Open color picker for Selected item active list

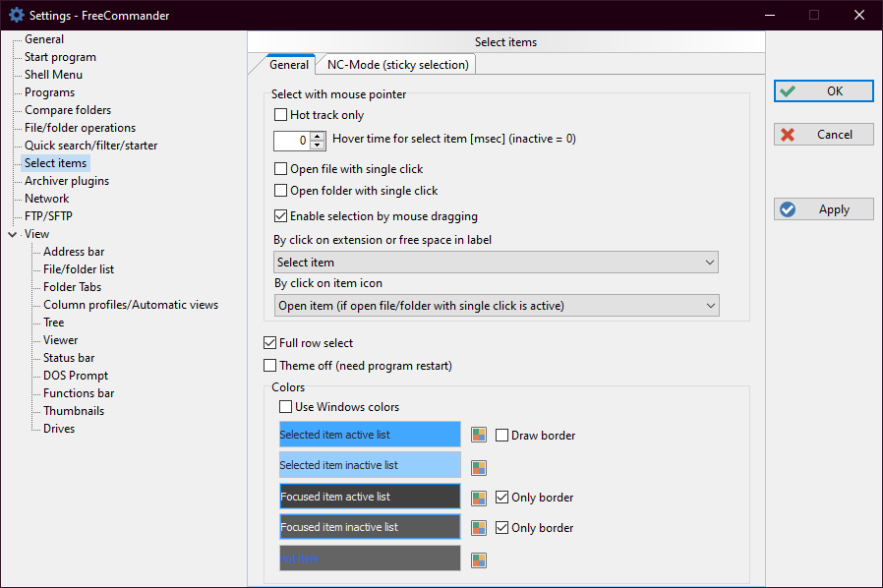click(x=479, y=436)
